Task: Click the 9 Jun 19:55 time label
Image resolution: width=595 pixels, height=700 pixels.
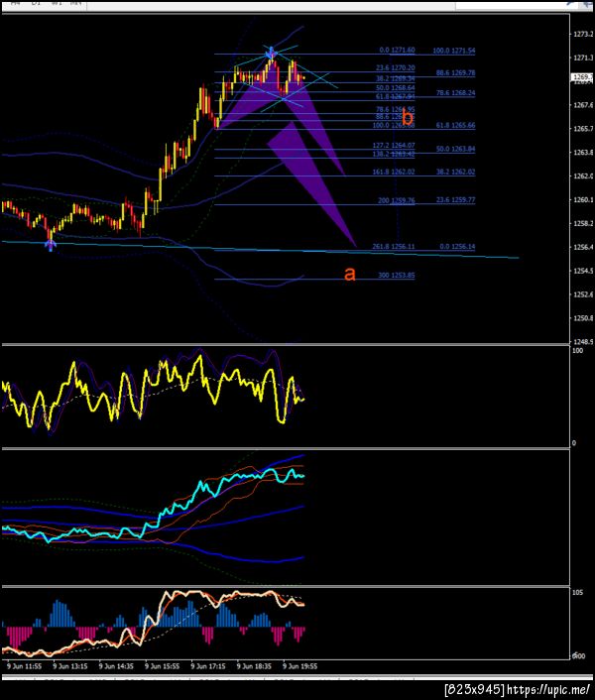Action: click(x=299, y=666)
